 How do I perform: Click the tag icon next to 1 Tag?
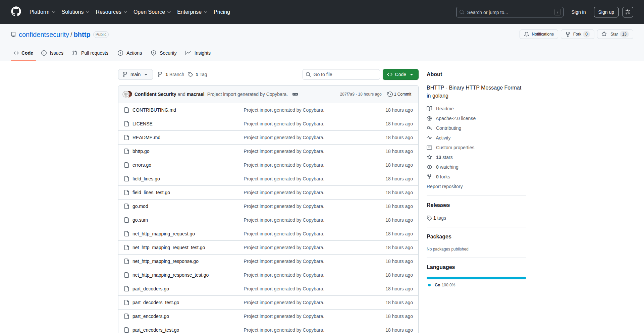click(190, 74)
